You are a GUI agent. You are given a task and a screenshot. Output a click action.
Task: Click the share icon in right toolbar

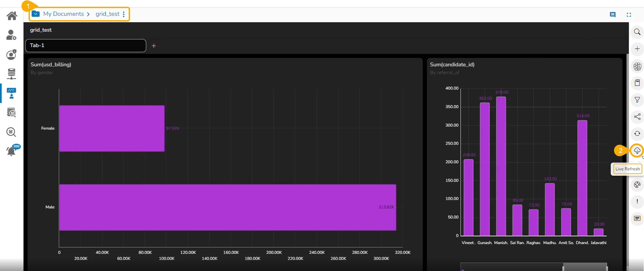[637, 117]
